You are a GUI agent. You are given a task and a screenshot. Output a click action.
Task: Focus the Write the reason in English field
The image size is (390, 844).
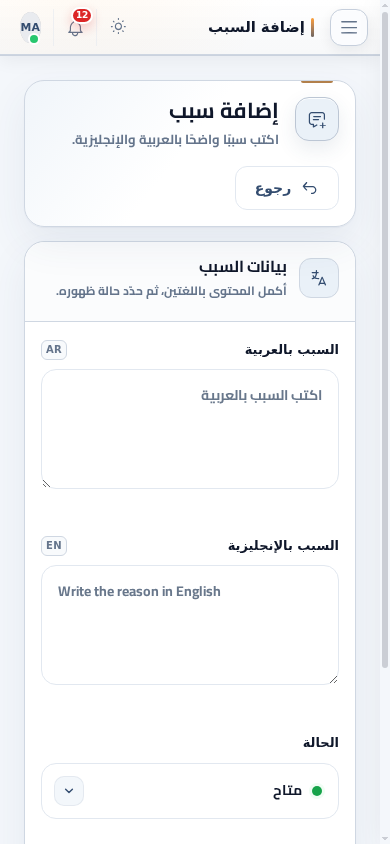[190, 625]
